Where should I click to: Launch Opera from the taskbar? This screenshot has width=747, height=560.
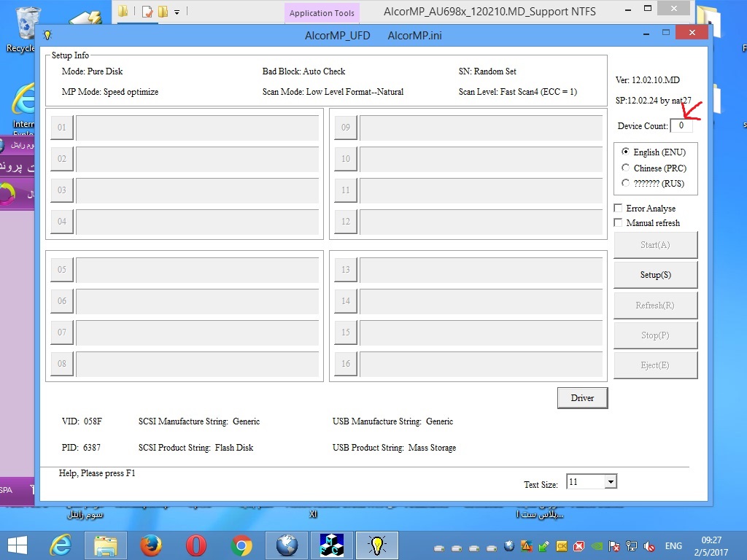(196, 545)
